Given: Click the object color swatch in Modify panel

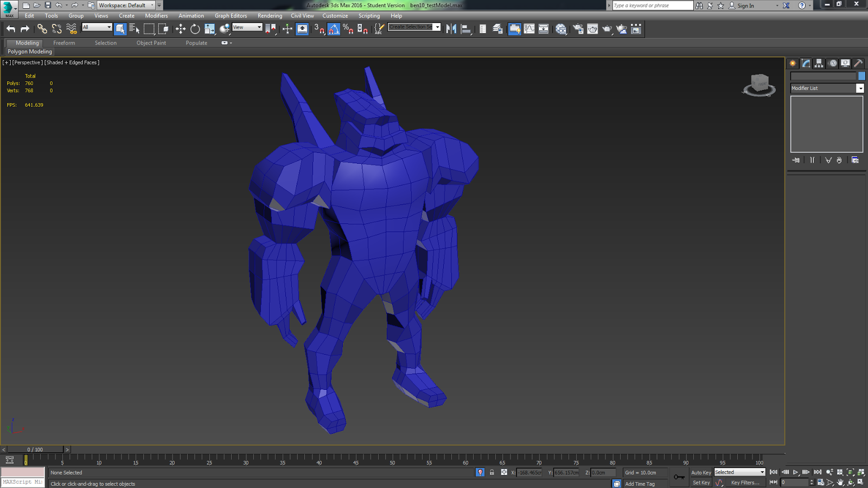Looking at the screenshot, I should coord(861,76).
